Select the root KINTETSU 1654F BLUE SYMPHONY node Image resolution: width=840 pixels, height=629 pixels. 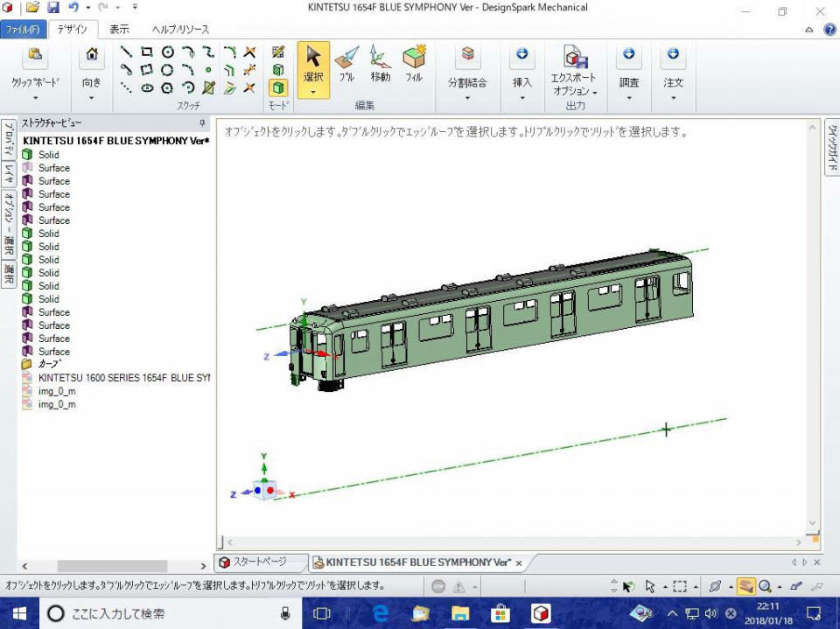115,141
